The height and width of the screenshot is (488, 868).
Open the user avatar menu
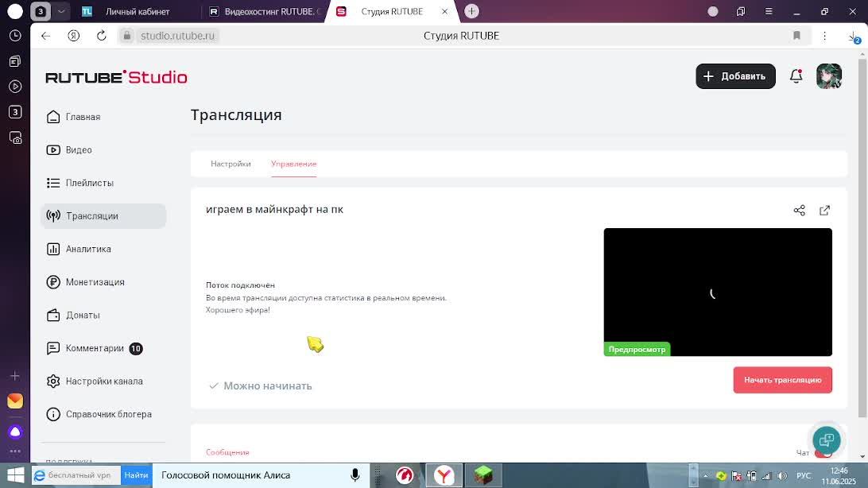829,76
